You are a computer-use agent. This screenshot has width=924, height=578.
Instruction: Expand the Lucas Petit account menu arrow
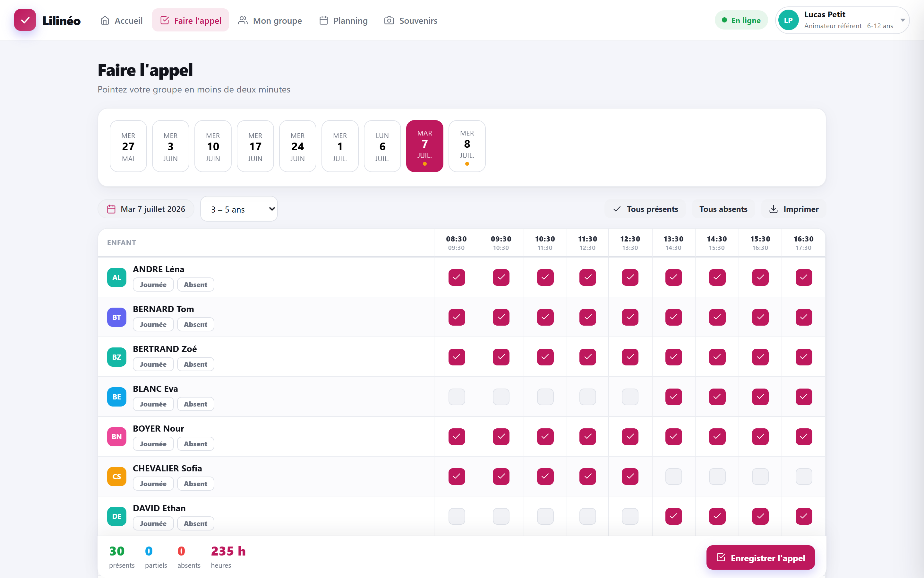903,20
